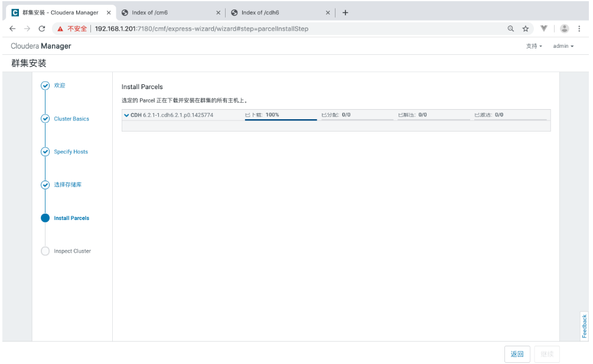The image size is (593, 364).
Task: Click the Specify Hosts step checkmark circle
Action: click(x=45, y=152)
